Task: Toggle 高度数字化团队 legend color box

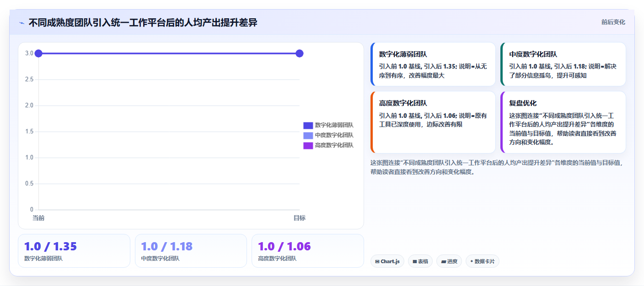Action: [x=308, y=145]
